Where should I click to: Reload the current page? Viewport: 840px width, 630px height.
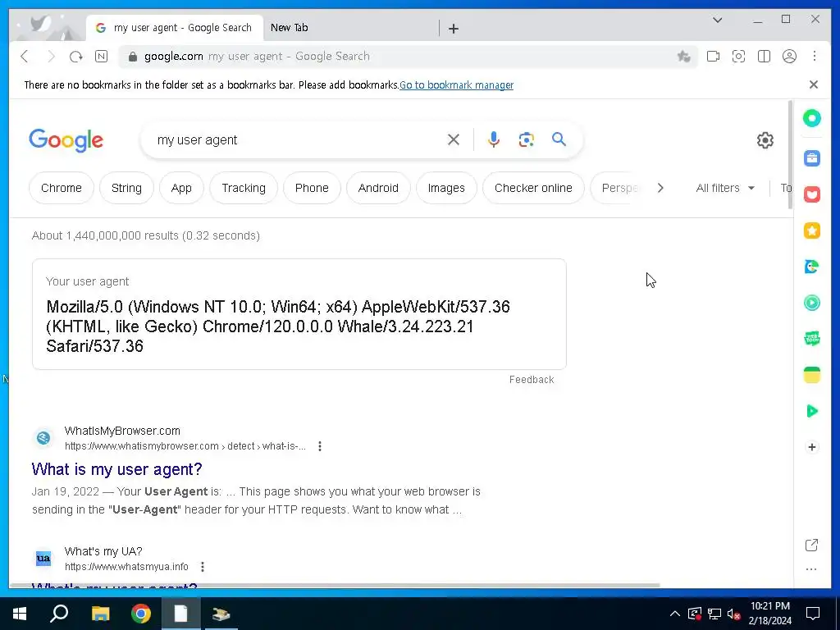click(x=76, y=57)
